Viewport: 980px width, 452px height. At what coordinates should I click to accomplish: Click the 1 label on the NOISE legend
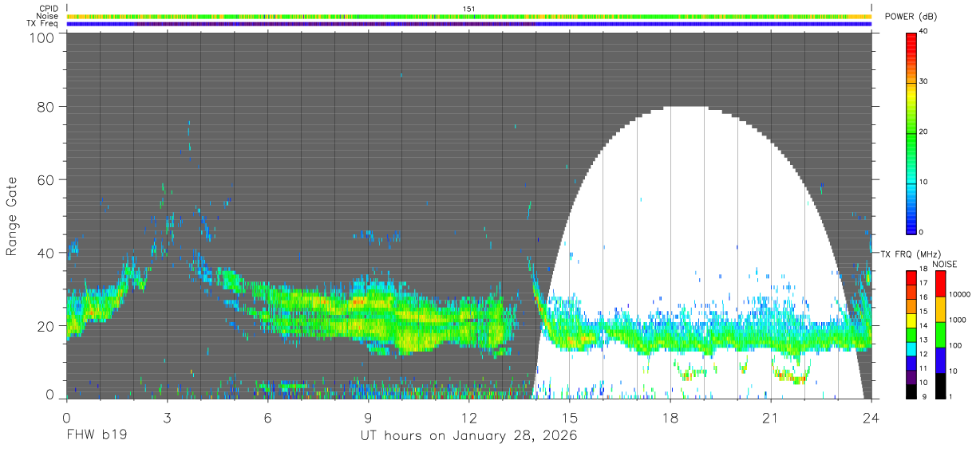pos(950,396)
